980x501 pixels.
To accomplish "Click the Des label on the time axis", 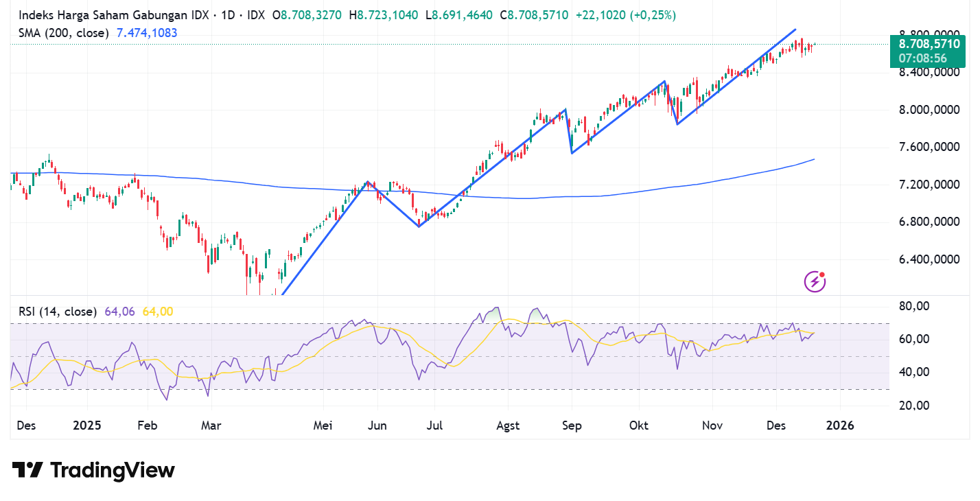I will pos(26,425).
